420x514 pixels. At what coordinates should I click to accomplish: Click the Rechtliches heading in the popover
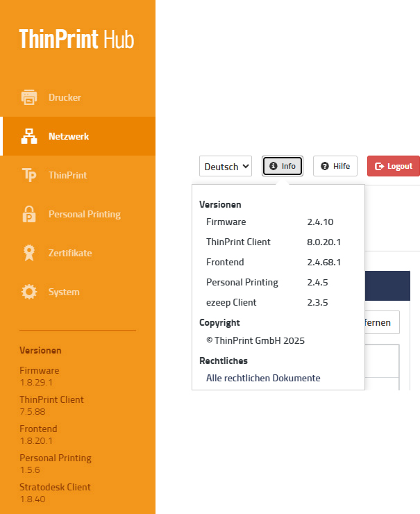(224, 361)
